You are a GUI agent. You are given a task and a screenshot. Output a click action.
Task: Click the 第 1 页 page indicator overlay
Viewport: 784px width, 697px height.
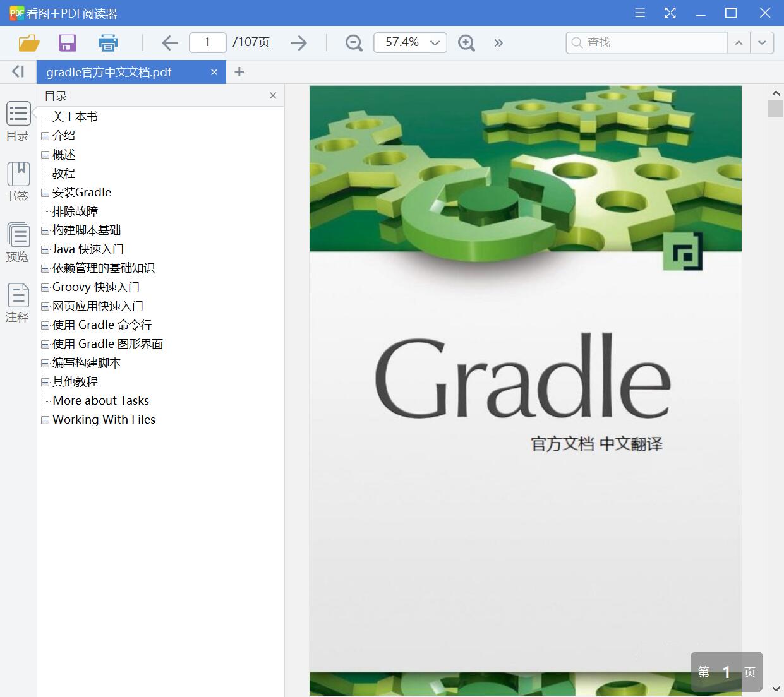pyautogui.click(x=727, y=672)
